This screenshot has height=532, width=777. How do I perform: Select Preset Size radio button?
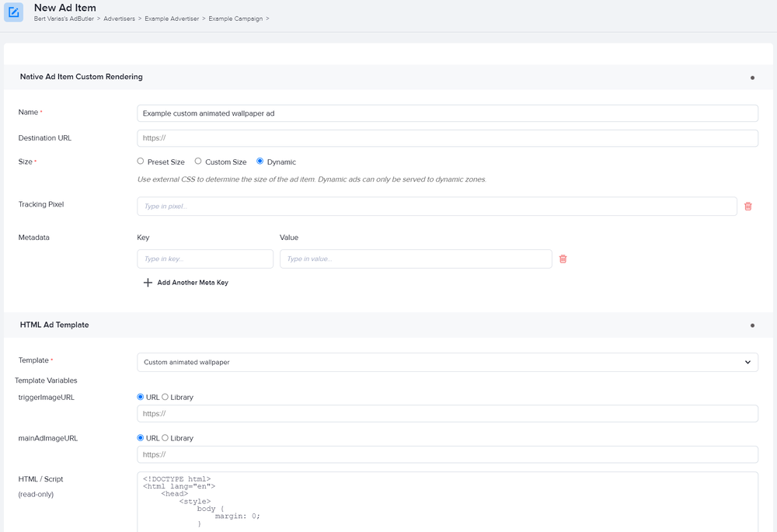[x=140, y=161]
